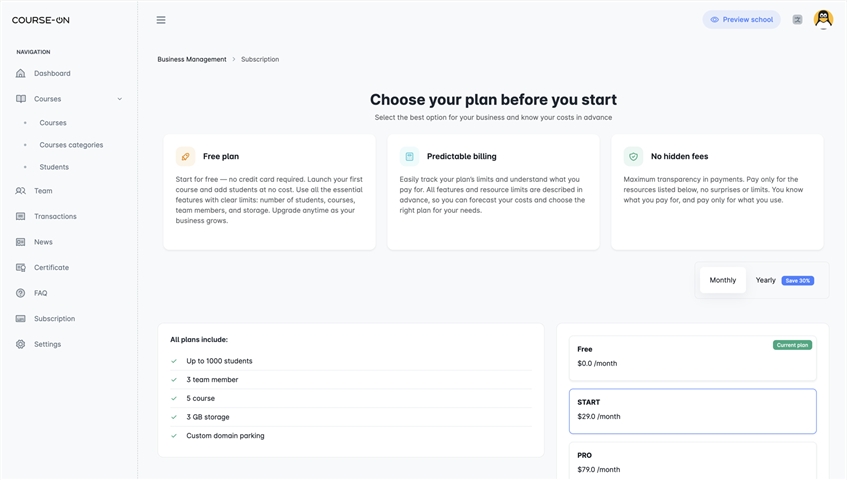This screenshot has height=480, width=847.
Task: Open the Certificate icon in navigation
Action: pyautogui.click(x=21, y=267)
